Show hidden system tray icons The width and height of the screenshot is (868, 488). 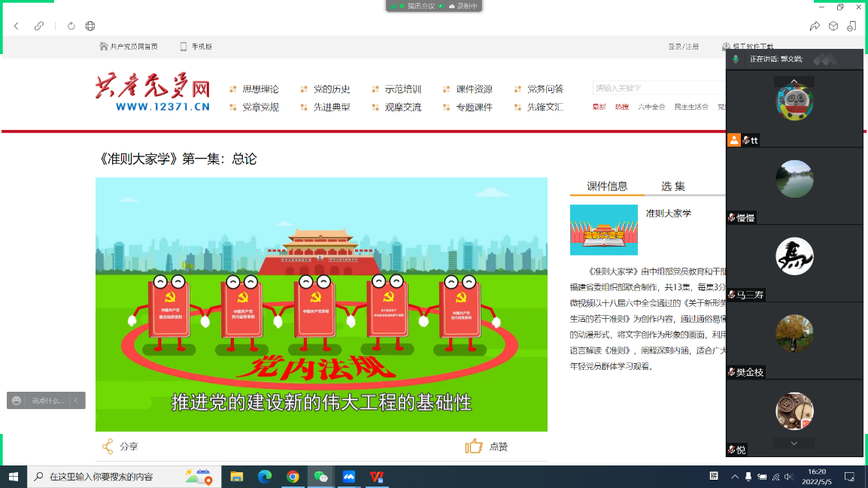pyautogui.click(x=735, y=477)
